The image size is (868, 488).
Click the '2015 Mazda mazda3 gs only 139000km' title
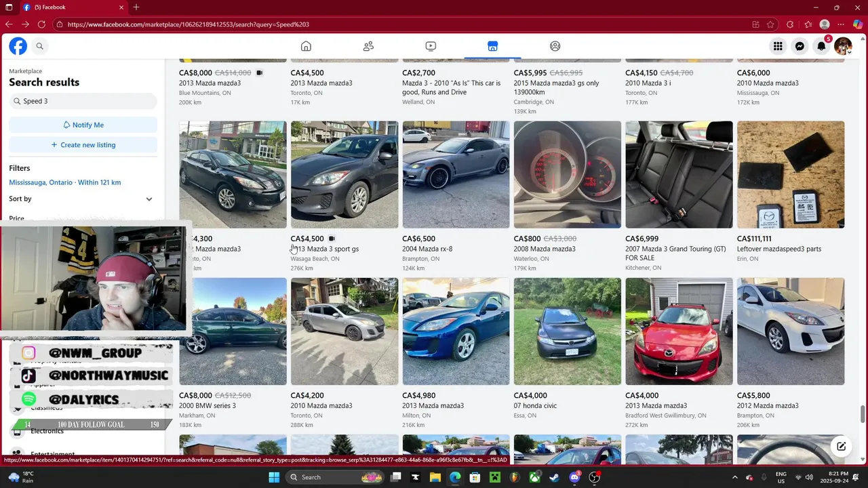click(x=557, y=87)
